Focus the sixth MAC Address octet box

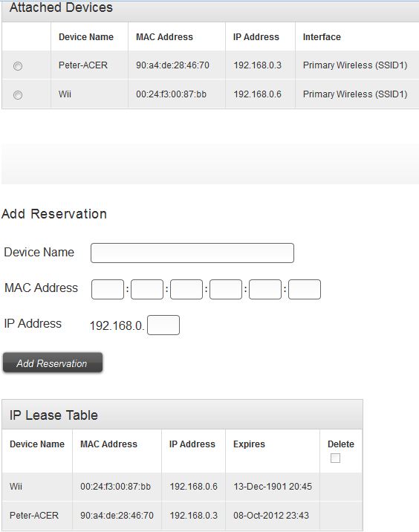click(x=305, y=289)
